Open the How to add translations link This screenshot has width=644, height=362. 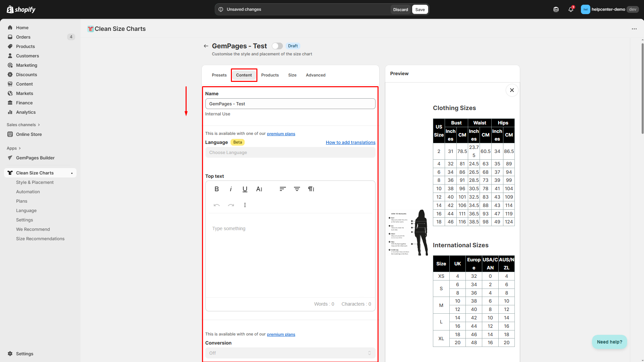click(350, 143)
